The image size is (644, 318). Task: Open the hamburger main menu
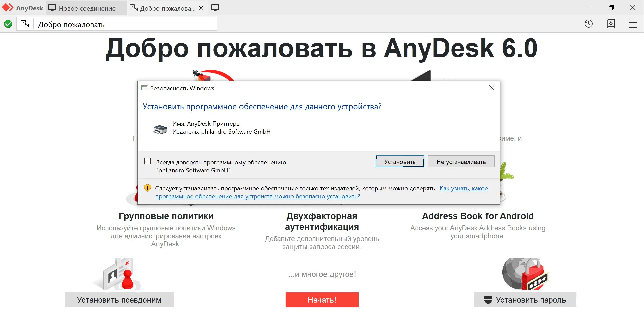tap(633, 24)
